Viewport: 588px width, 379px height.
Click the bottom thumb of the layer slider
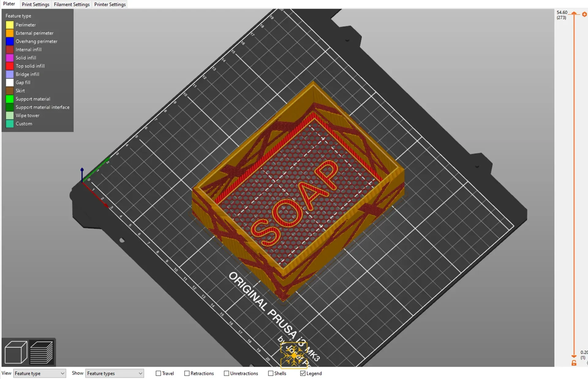point(574,356)
